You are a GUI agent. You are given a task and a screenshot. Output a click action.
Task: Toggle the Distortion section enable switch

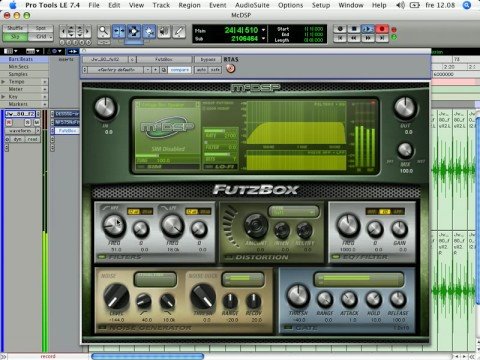click(x=229, y=257)
